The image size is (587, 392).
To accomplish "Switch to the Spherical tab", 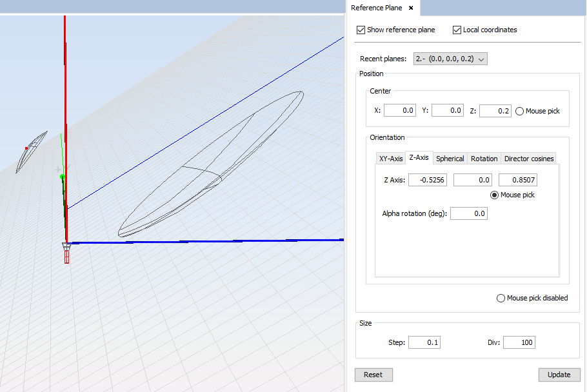I will pos(450,159).
